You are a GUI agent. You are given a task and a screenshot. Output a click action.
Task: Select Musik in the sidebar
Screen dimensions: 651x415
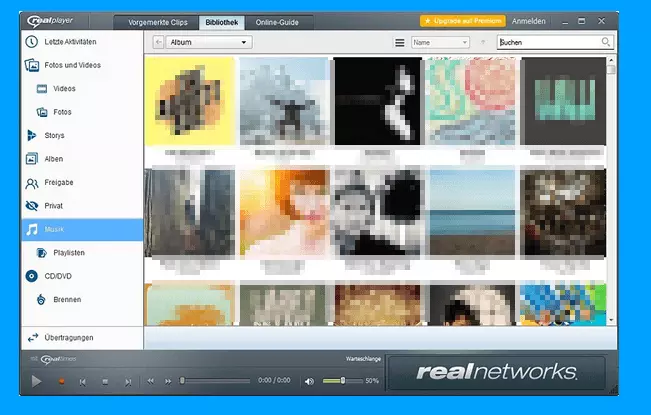[x=82, y=229]
